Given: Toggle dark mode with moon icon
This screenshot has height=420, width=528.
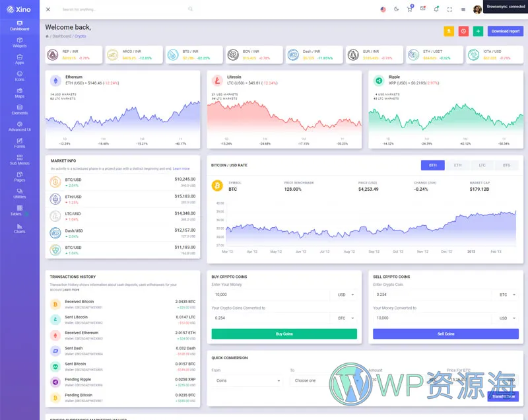Looking at the screenshot, I should [x=396, y=9].
